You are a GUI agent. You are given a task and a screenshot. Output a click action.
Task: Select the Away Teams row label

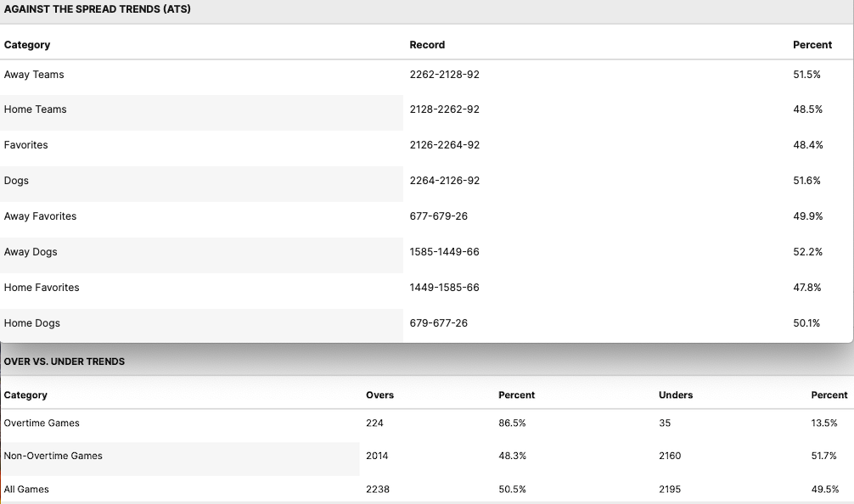click(x=34, y=75)
